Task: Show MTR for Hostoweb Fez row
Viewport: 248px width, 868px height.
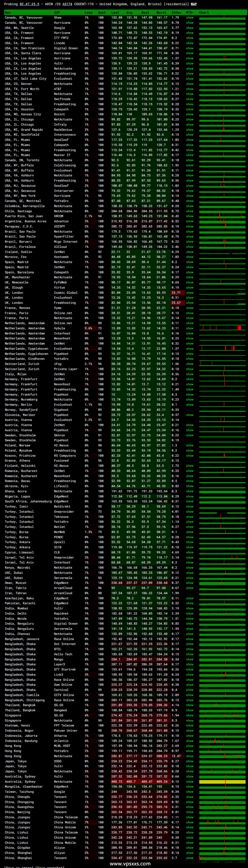Action: point(190,257)
